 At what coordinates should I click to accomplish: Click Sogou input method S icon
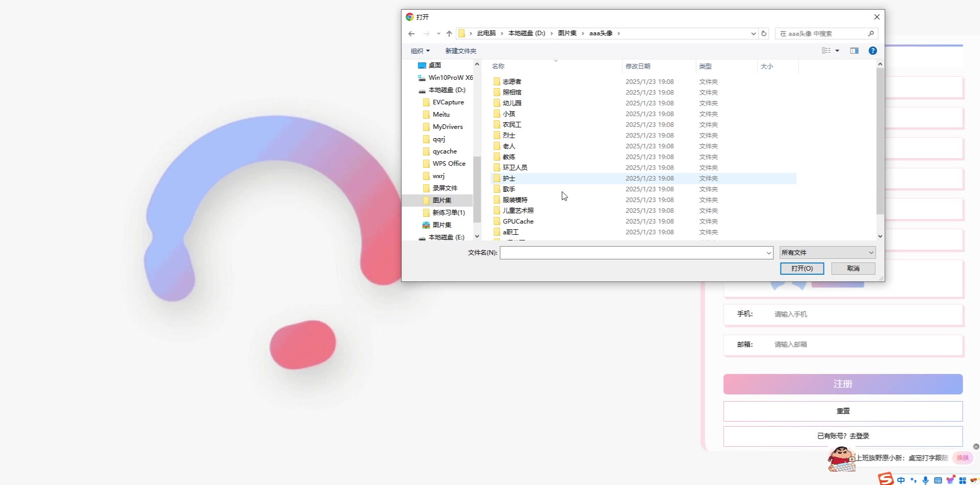click(x=885, y=479)
